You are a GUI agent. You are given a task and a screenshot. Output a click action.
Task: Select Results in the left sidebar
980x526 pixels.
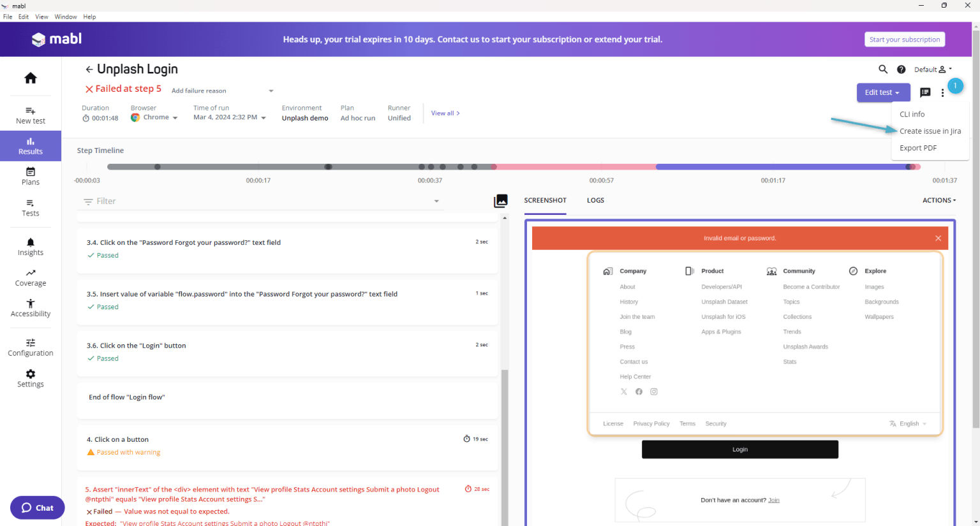(x=30, y=146)
